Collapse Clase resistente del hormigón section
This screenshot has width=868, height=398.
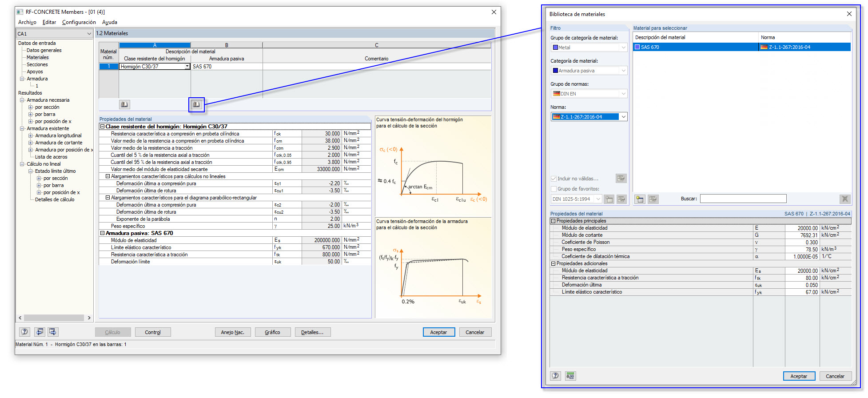tap(102, 127)
